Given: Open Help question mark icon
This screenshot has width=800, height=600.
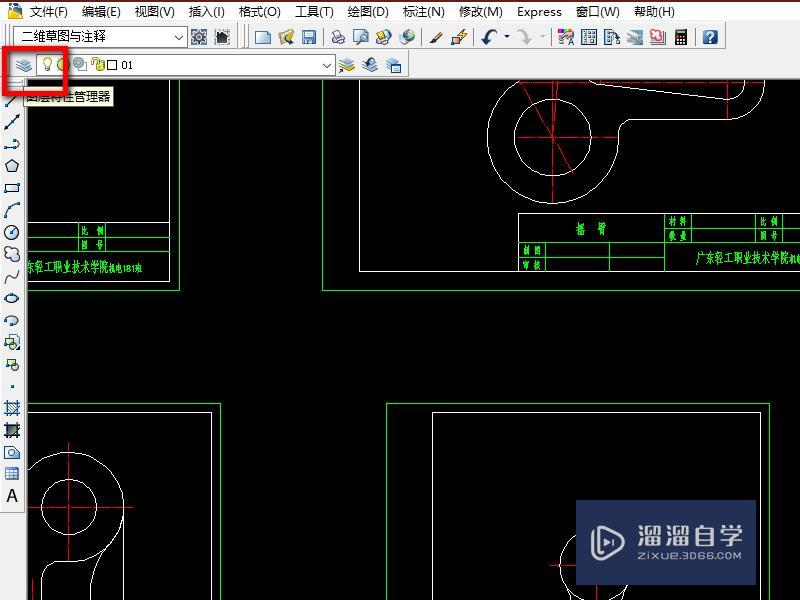Looking at the screenshot, I should (x=710, y=37).
